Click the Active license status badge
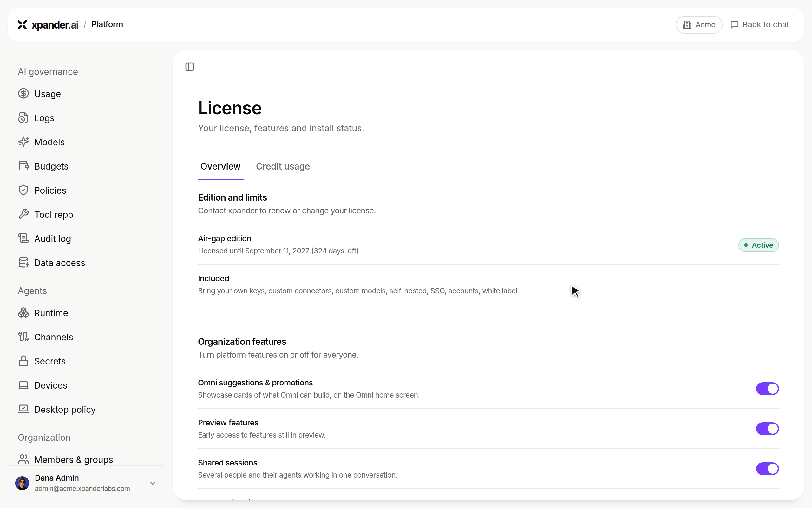812x508 pixels. click(758, 245)
